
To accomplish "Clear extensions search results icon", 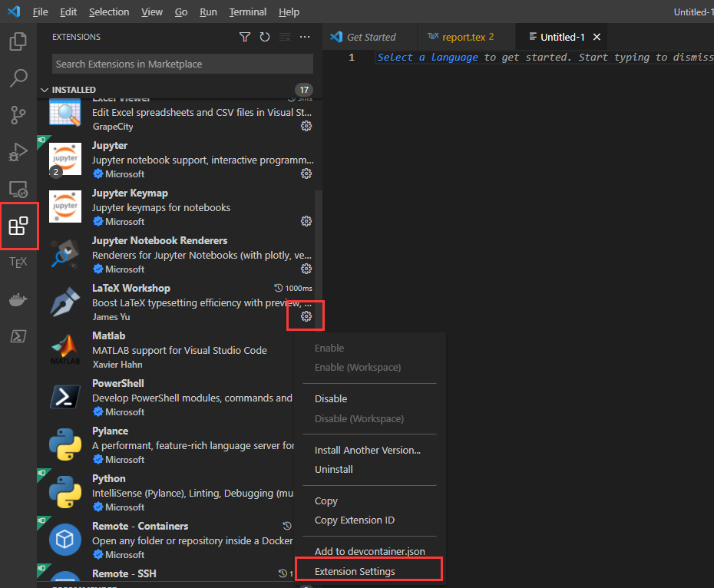I will tap(285, 37).
